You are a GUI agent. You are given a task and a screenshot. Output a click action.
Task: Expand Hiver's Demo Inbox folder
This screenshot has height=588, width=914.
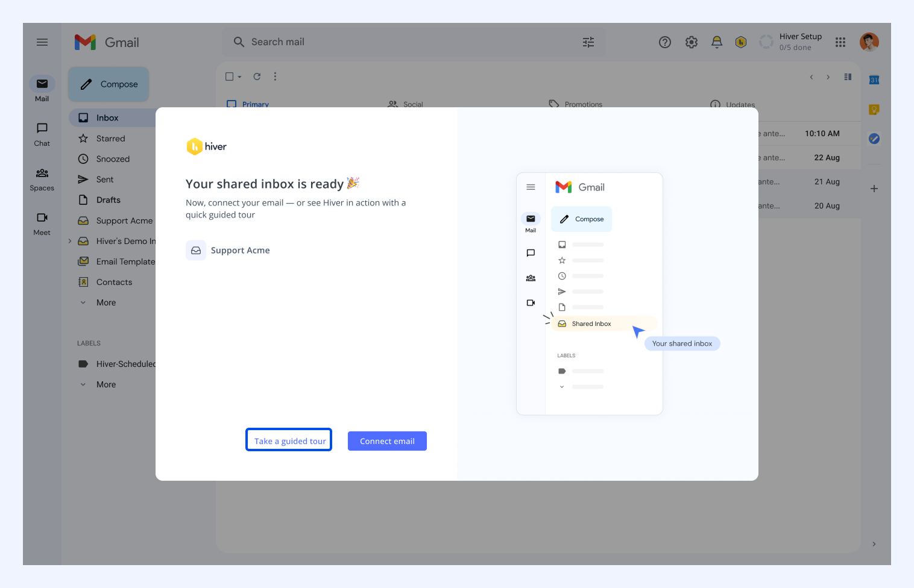[70, 241]
